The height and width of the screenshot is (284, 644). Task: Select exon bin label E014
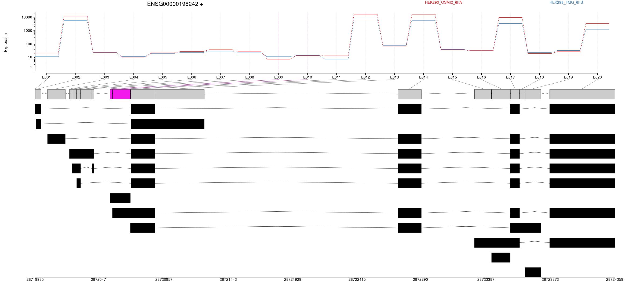(423, 77)
